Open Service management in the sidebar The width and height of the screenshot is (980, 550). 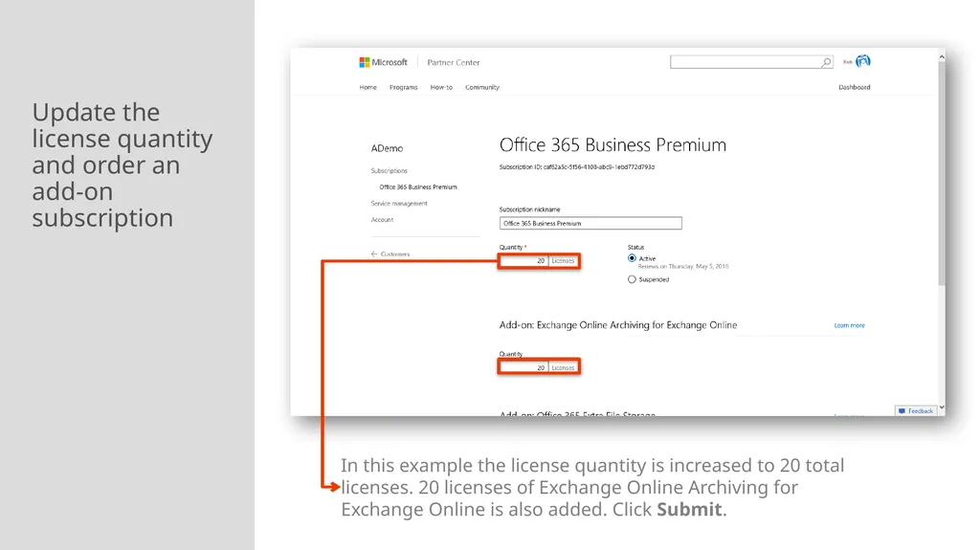[x=399, y=203]
